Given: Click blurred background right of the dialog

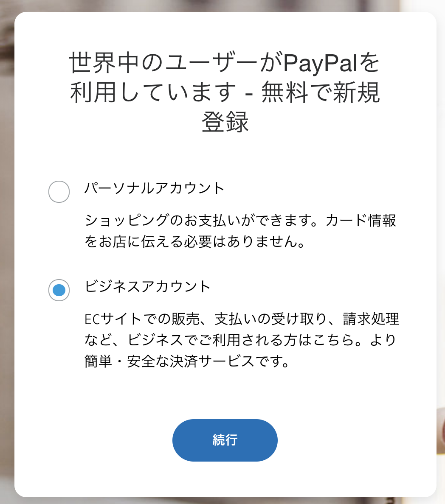Looking at the screenshot, I should (441, 257).
